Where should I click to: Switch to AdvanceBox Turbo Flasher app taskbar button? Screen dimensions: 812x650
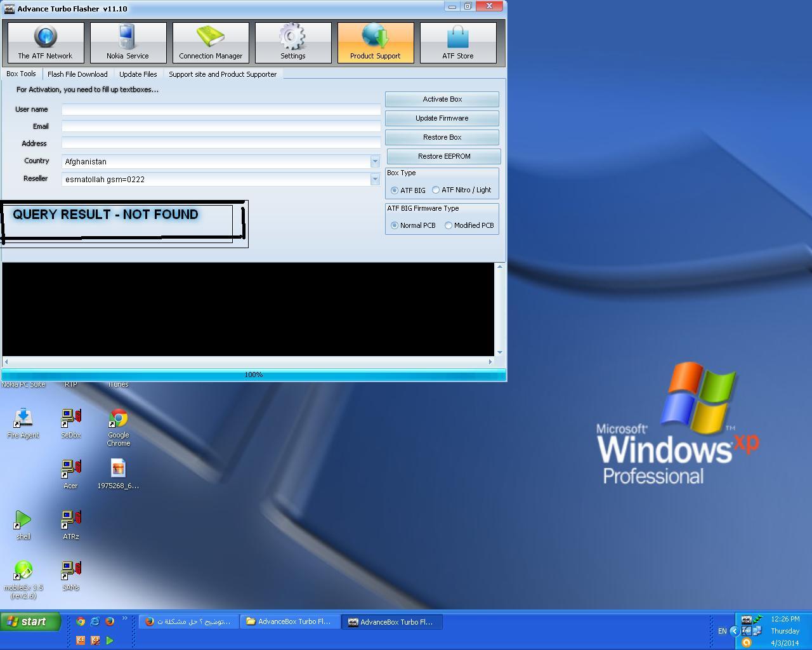click(392, 622)
